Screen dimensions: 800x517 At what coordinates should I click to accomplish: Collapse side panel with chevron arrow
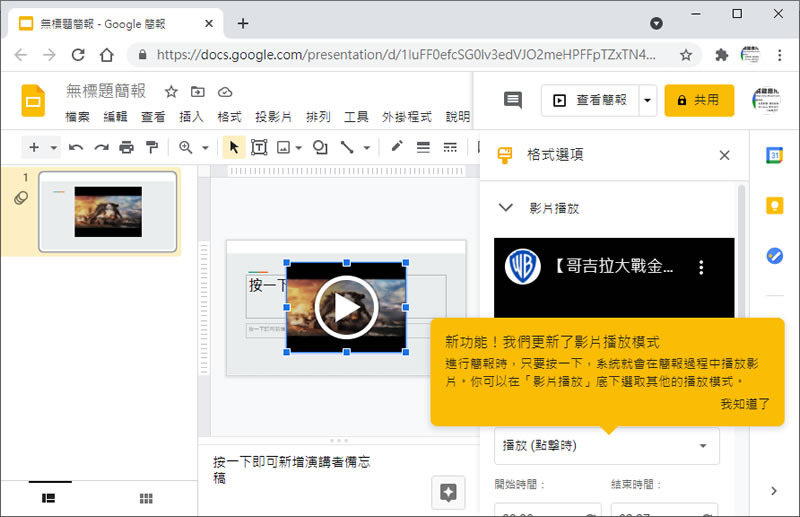point(774,491)
